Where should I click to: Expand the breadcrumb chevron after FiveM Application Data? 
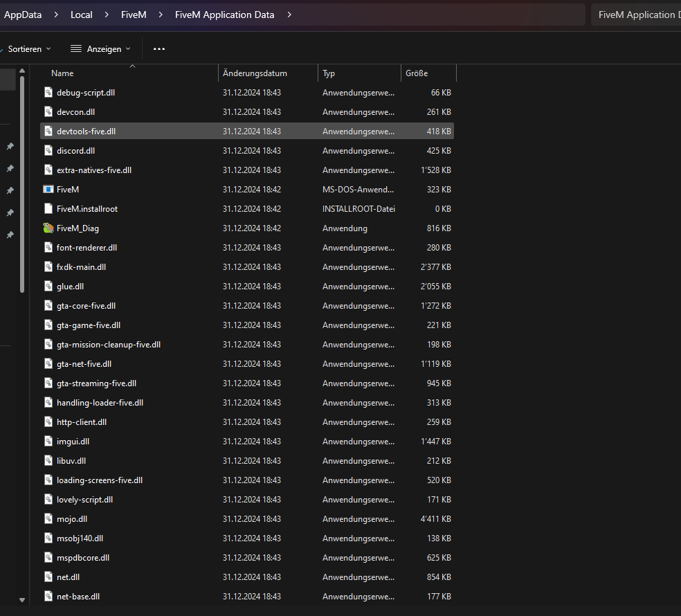289,14
